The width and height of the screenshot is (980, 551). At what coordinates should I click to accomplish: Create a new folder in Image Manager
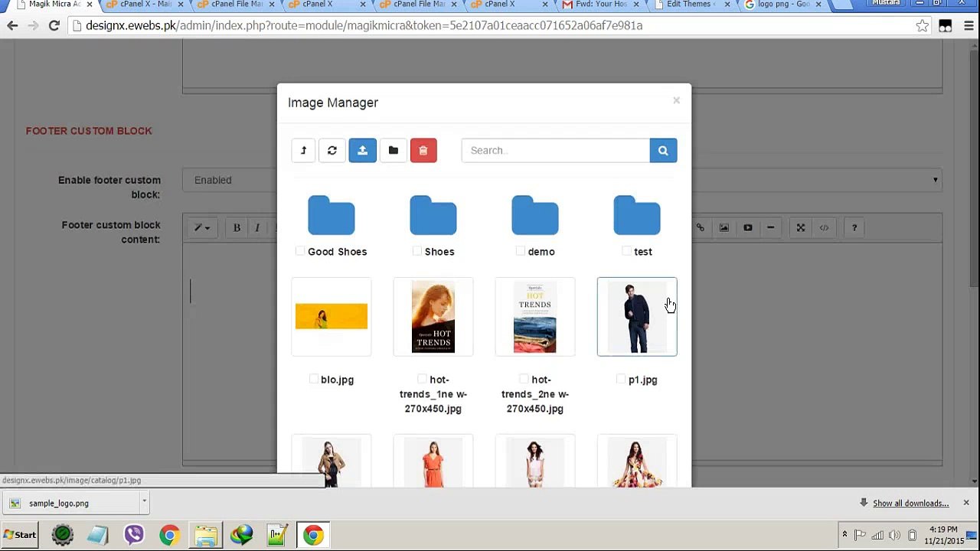[x=393, y=151]
